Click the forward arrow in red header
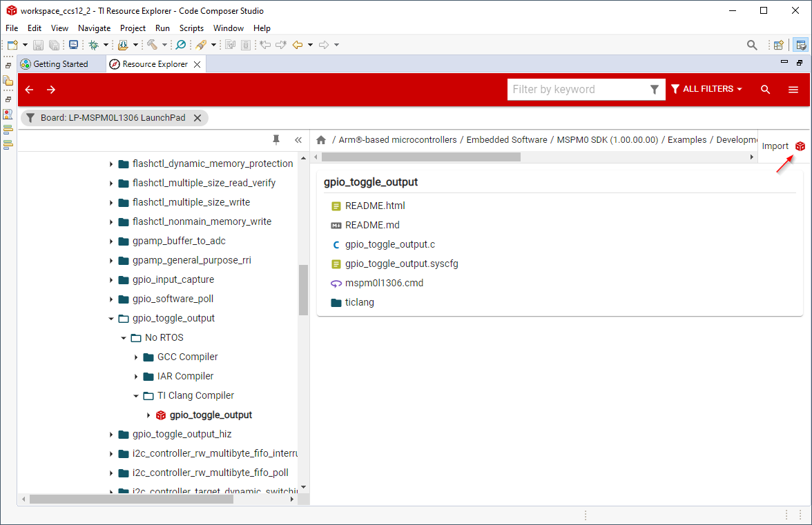The width and height of the screenshot is (812, 525). point(51,90)
